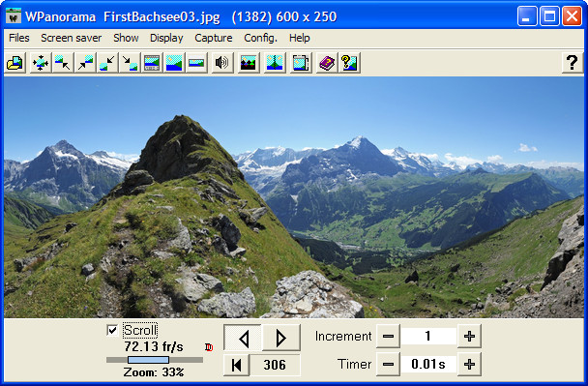The width and height of the screenshot is (588, 386).
Task: Minimize the WPanorama window
Action: tap(527, 16)
